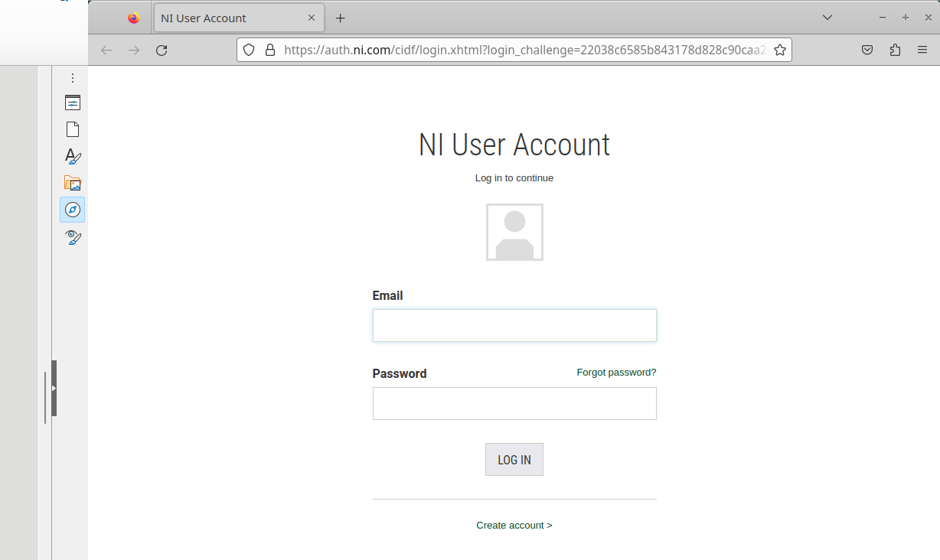This screenshot has width=940, height=560.
Task: Click the user avatar placeholder image
Action: [514, 232]
